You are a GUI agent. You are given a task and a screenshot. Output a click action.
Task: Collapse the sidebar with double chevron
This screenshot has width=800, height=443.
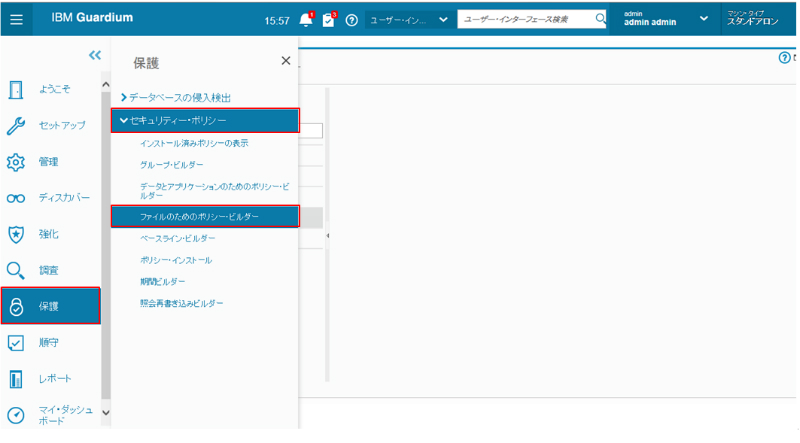(x=95, y=56)
